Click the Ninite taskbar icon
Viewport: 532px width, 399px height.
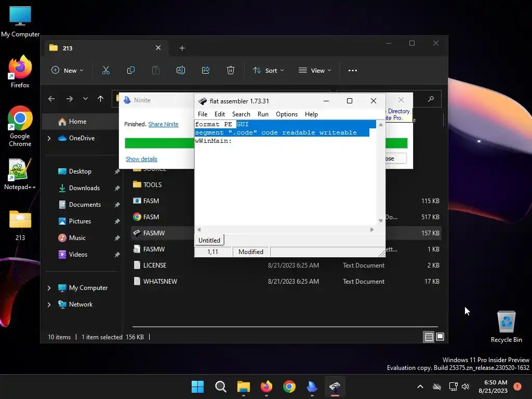coord(312,387)
